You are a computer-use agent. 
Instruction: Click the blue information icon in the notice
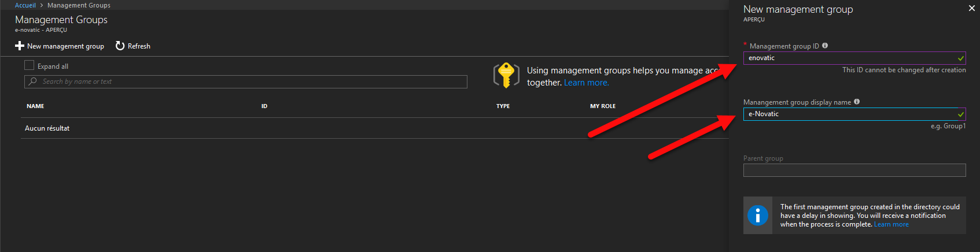click(758, 216)
